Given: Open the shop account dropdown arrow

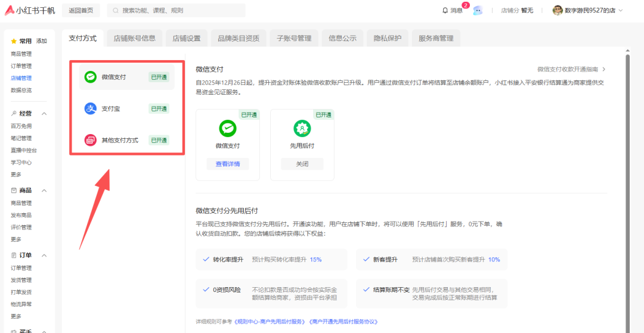Looking at the screenshot, I should tap(621, 11).
